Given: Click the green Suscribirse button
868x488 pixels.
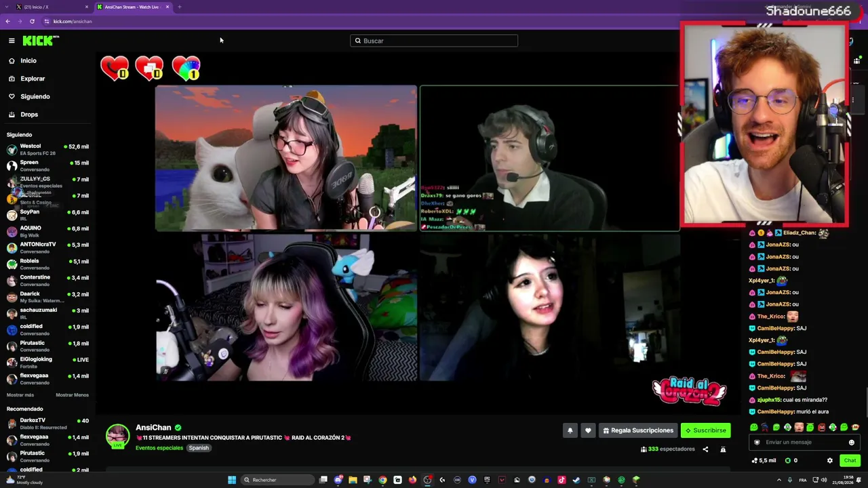Looking at the screenshot, I should tap(706, 430).
